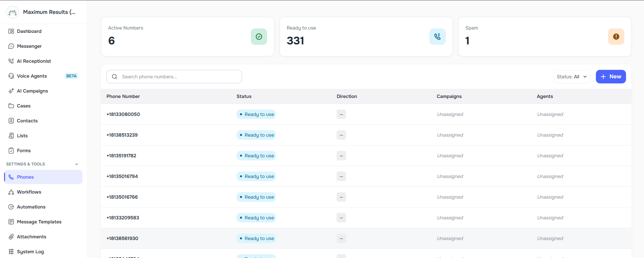The image size is (644, 258).
Task: Click phone number +18138561930
Action: [122, 238]
